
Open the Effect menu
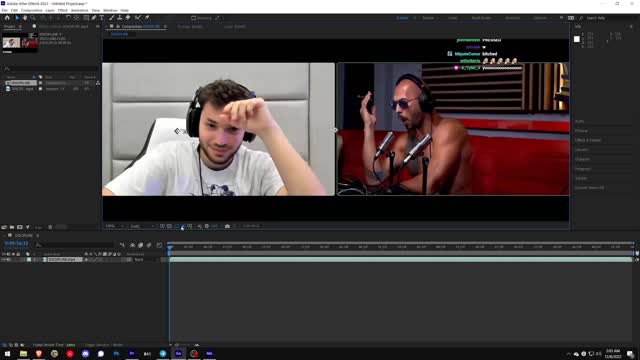coord(62,10)
